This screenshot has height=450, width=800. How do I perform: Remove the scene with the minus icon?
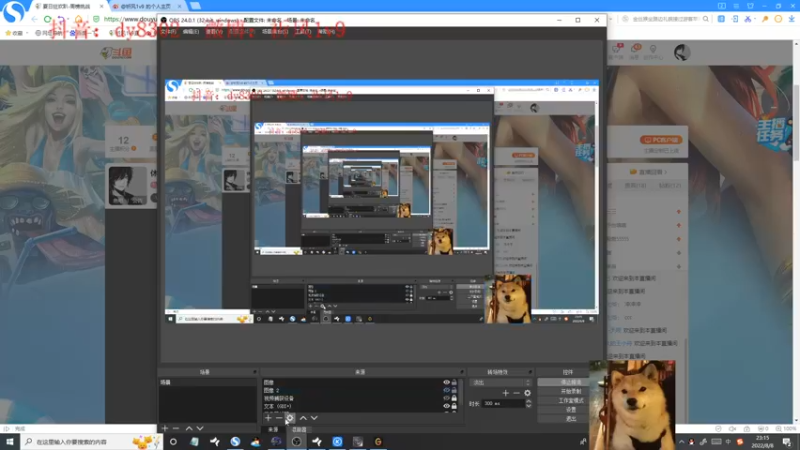coord(176,428)
